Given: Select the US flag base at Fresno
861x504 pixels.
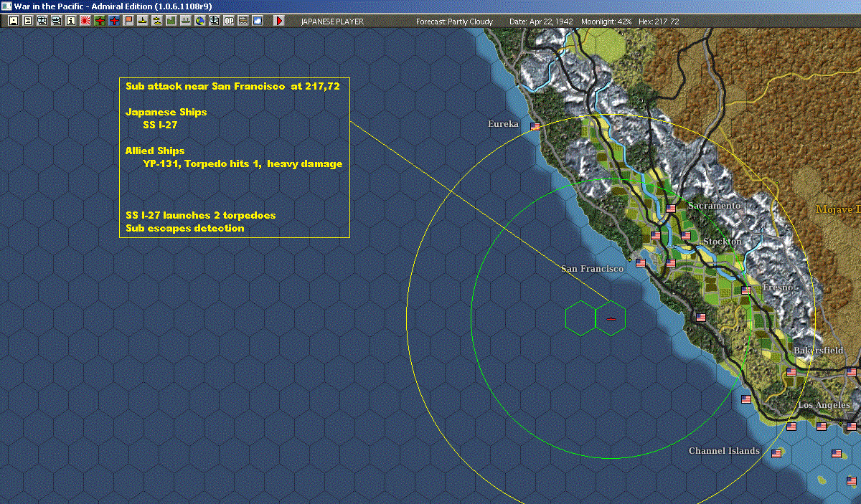Looking at the screenshot, I should pyautogui.click(x=745, y=290).
